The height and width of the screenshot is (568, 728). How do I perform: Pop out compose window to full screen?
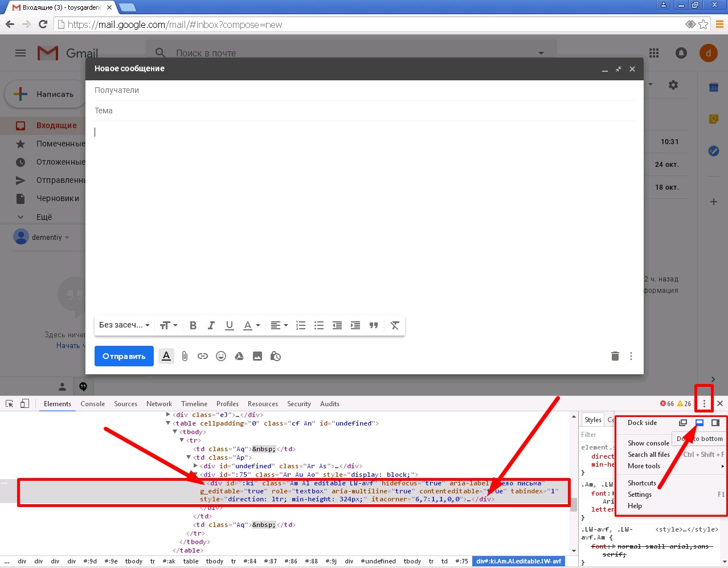[619, 69]
